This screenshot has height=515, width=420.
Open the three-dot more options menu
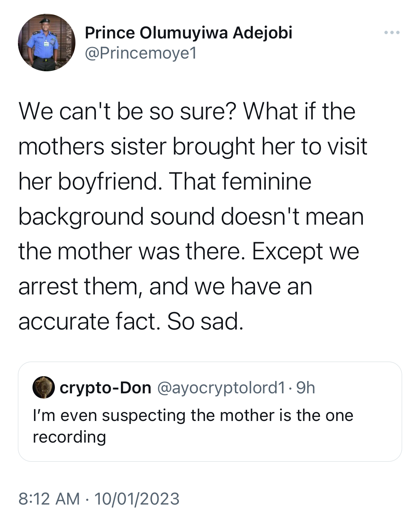click(x=392, y=33)
